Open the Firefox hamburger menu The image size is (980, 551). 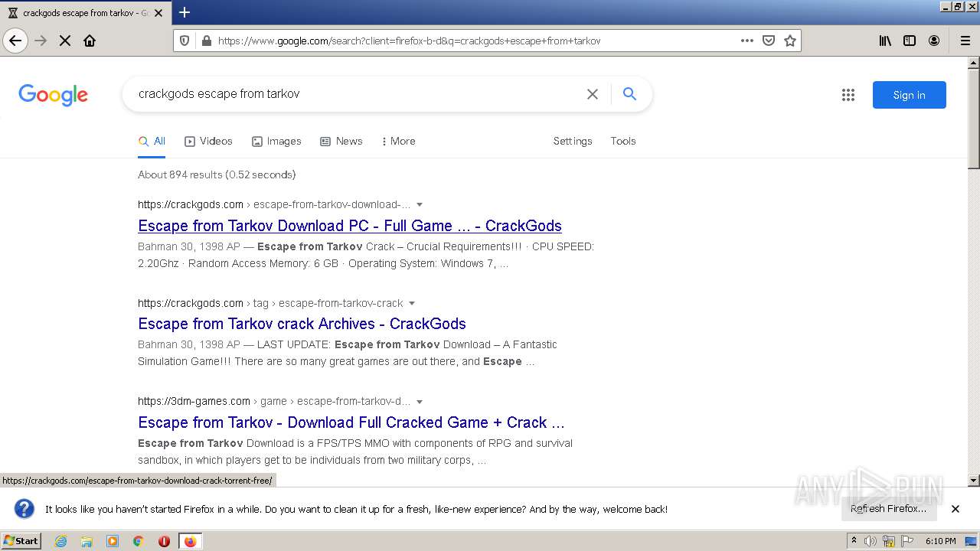coord(965,41)
